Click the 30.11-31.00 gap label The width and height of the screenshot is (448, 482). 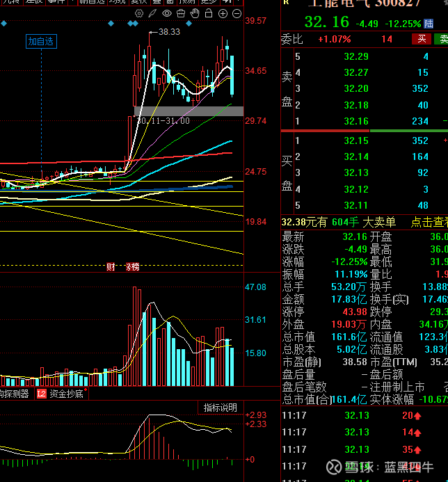point(163,121)
